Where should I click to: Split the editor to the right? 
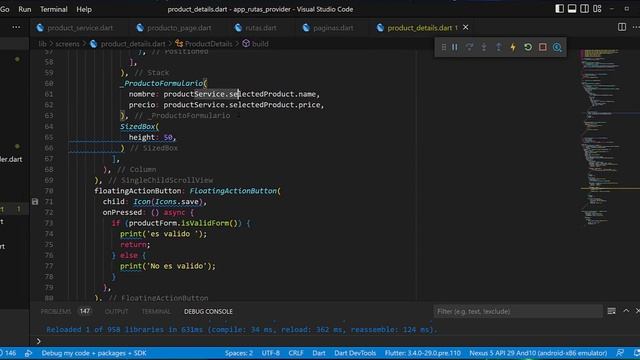[x=622, y=27]
